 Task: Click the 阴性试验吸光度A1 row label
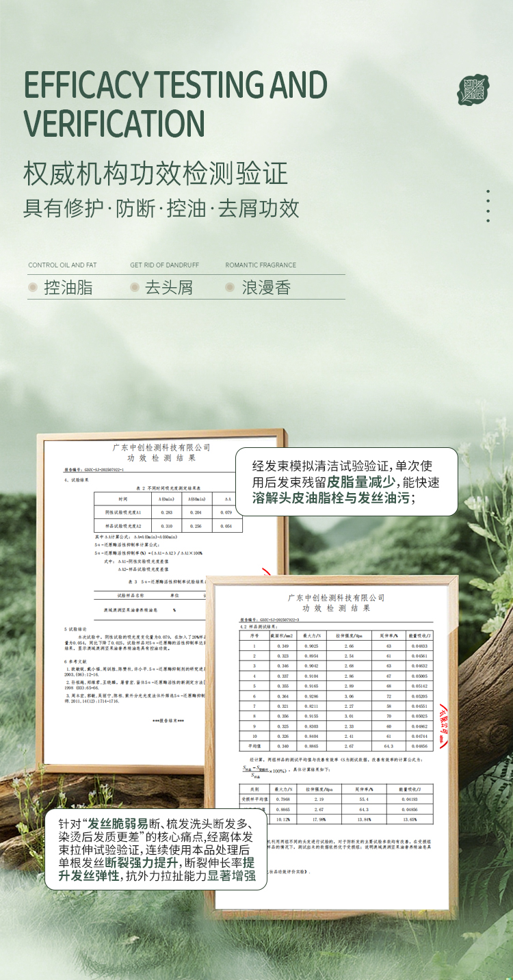(x=122, y=511)
